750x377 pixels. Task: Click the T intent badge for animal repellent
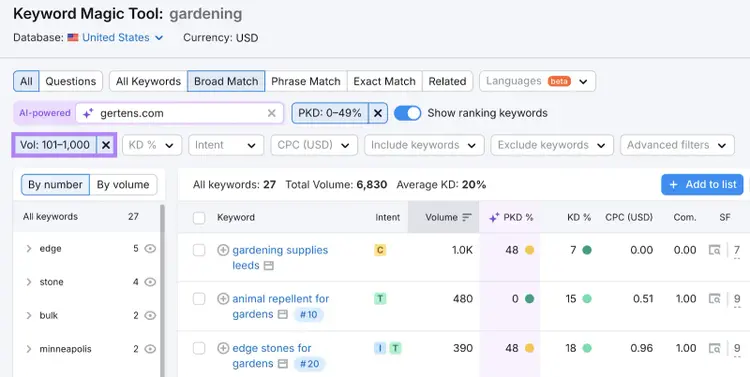[380, 299]
